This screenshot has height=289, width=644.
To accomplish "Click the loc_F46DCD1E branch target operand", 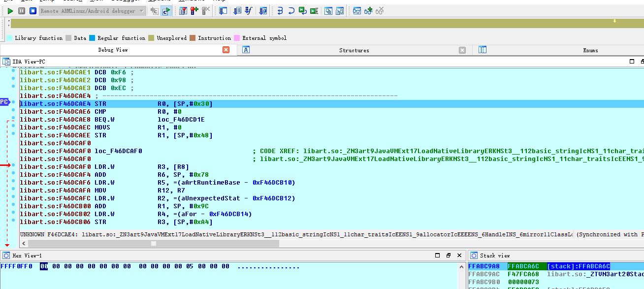I will (x=181, y=120).
